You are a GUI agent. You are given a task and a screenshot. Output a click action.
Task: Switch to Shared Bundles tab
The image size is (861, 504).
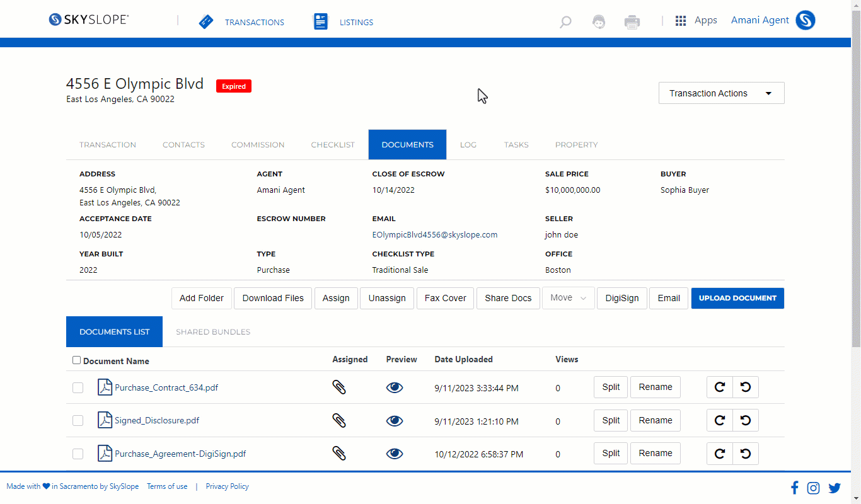[213, 332]
